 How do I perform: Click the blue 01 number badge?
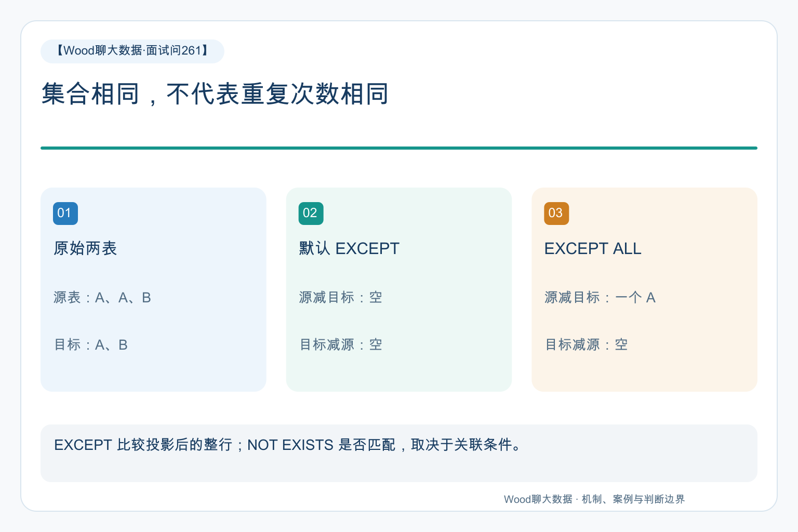(65, 214)
